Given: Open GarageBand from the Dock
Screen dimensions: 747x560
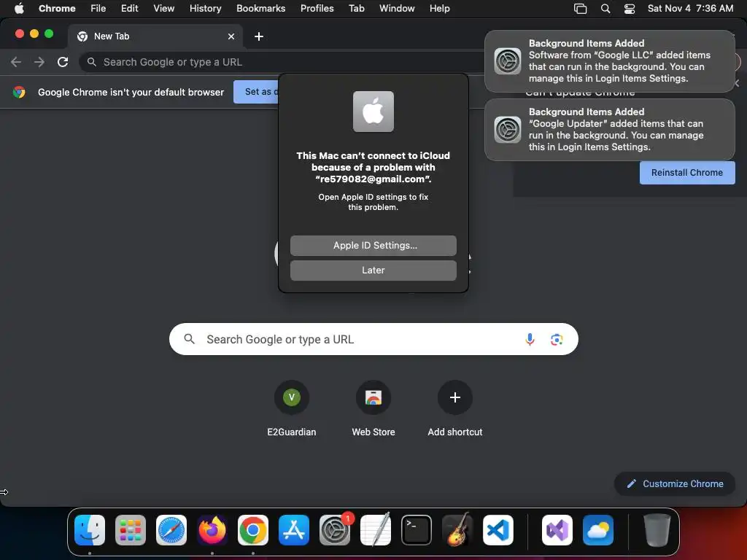Looking at the screenshot, I should [x=457, y=530].
